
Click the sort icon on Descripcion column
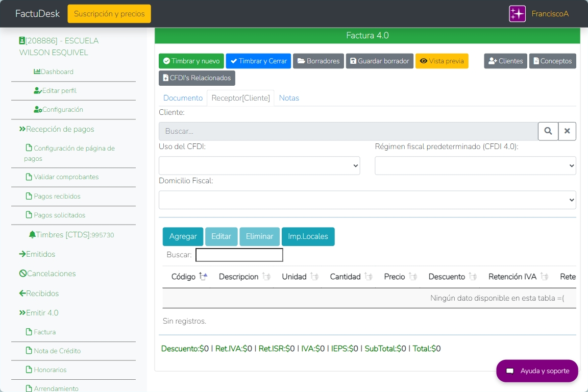click(x=266, y=277)
